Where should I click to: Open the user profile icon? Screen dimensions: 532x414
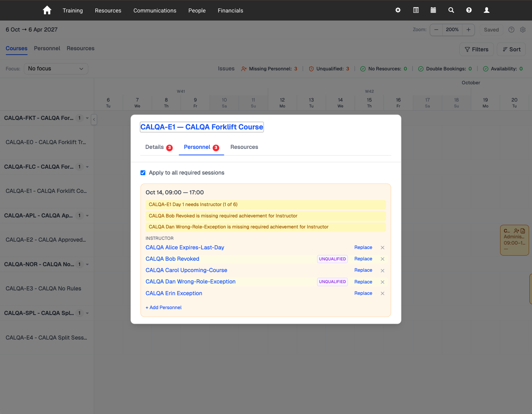[487, 10]
